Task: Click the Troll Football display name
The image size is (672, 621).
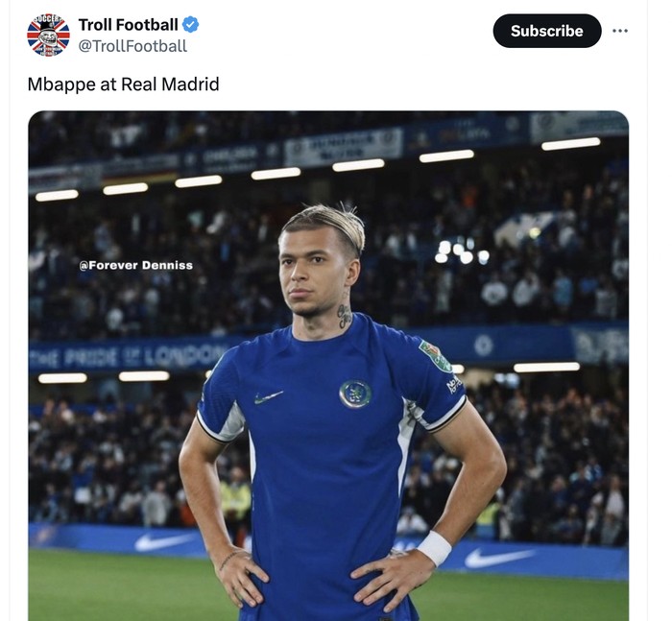Action: (x=128, y=25)
